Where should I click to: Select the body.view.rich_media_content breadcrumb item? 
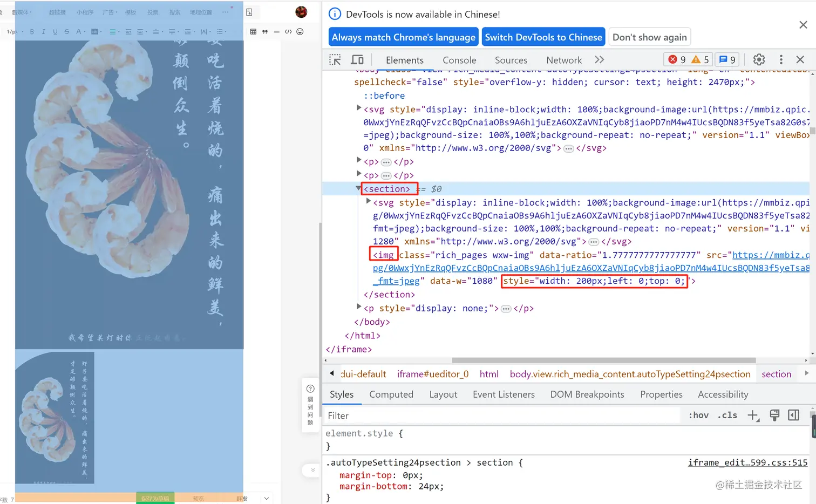point(630,374)
